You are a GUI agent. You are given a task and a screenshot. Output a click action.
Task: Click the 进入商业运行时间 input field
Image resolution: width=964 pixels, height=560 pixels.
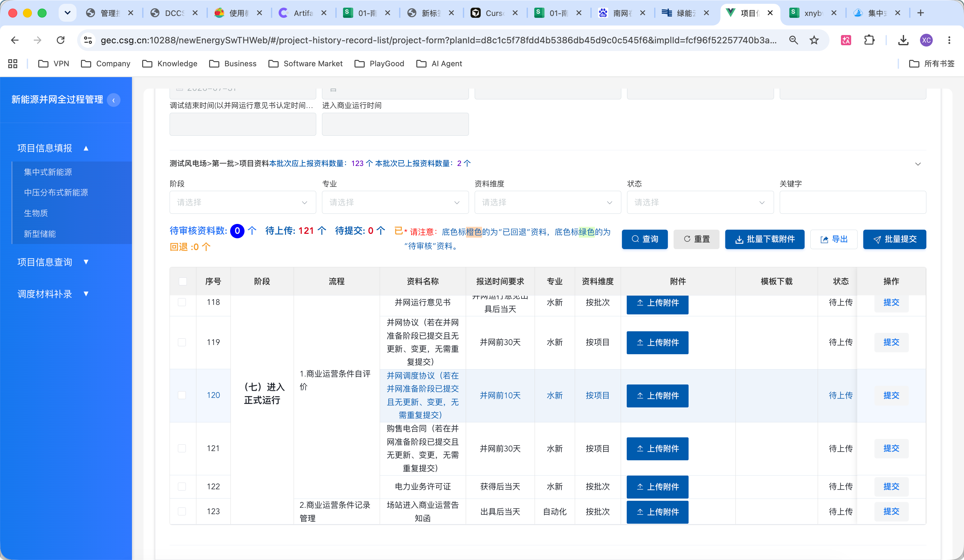(x=395, y=124)
